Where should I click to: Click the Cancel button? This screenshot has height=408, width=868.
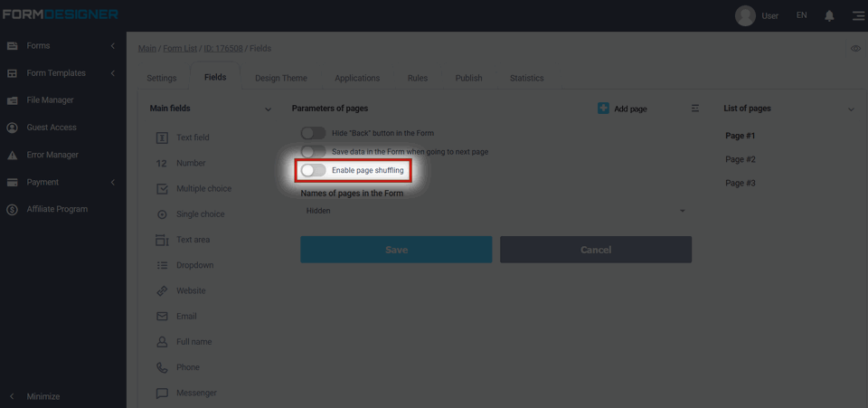click(x=595, y=250)
